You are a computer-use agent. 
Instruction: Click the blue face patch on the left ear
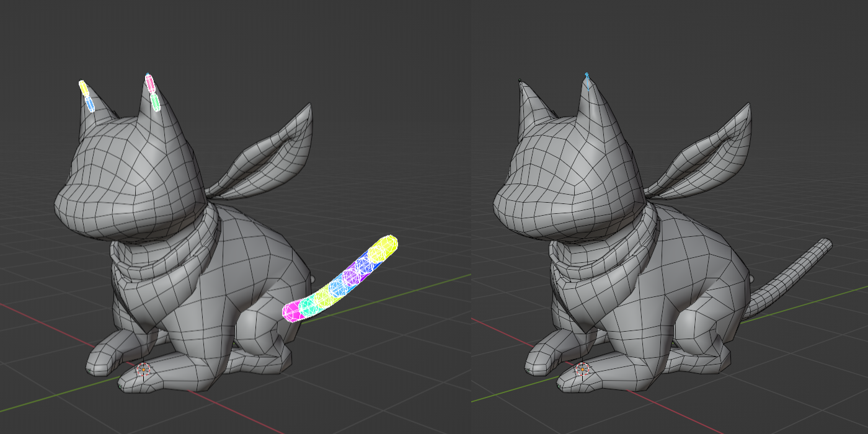tap(91, 102)
